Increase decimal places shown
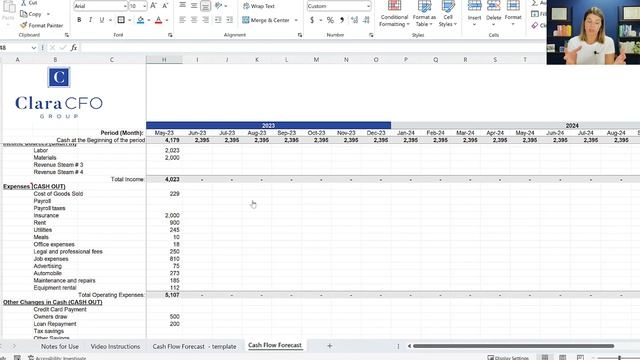This screenshot has width=640, height=360. (354, 20)
